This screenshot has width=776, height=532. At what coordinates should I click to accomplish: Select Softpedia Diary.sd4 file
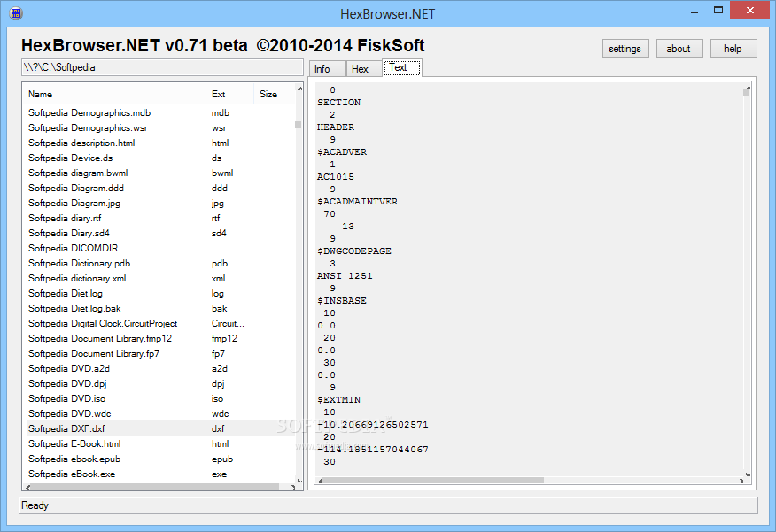click(x=159, y=234)
